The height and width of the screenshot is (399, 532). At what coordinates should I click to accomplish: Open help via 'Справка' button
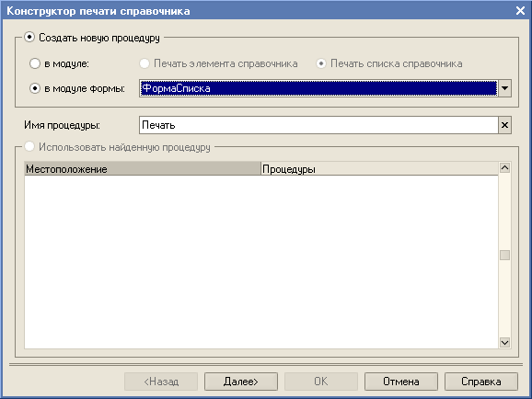481,382
